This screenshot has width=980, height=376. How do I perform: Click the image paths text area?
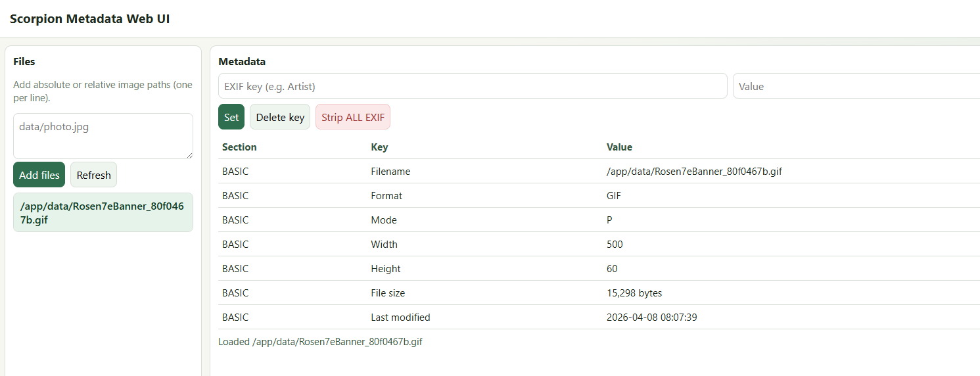coord(103,135)
